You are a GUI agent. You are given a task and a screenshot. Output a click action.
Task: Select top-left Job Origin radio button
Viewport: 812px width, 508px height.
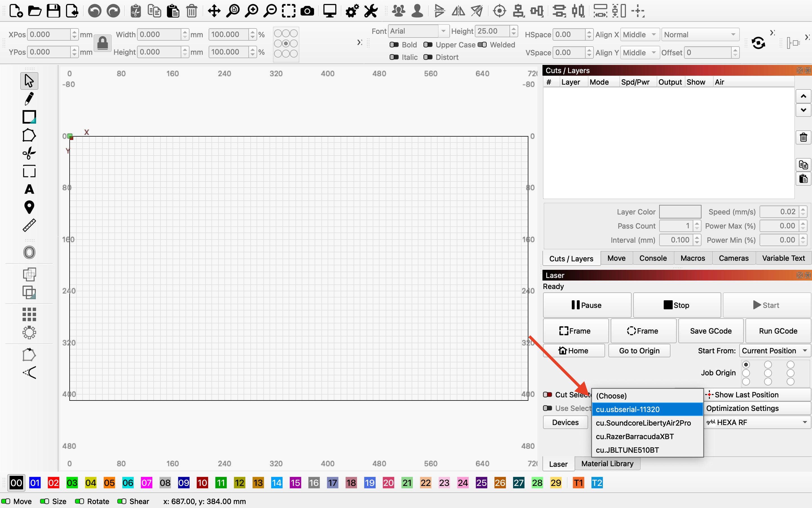[x=746, y=365]
